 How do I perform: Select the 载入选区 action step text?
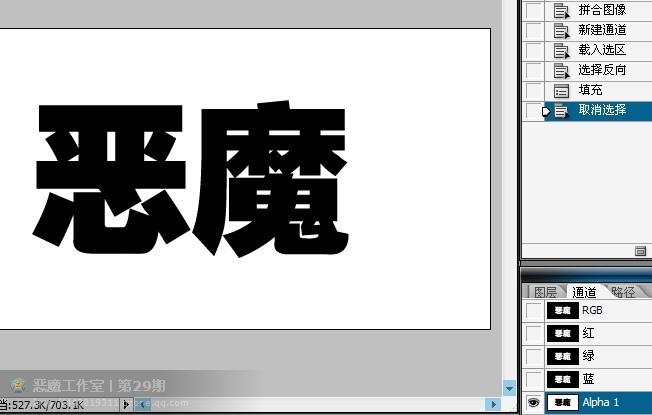pyautogui.click(x=602, y=49)
